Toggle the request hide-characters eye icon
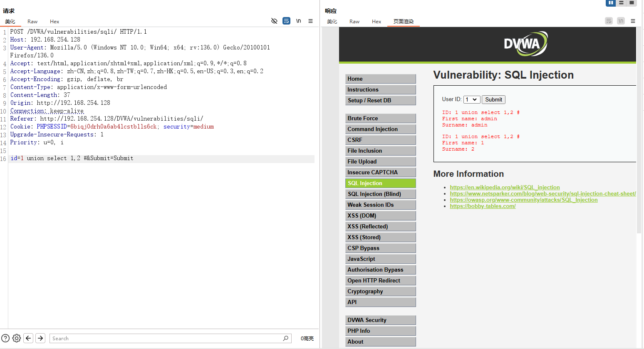The height and width of the screenshot is (349, 644). pos(274,21)
